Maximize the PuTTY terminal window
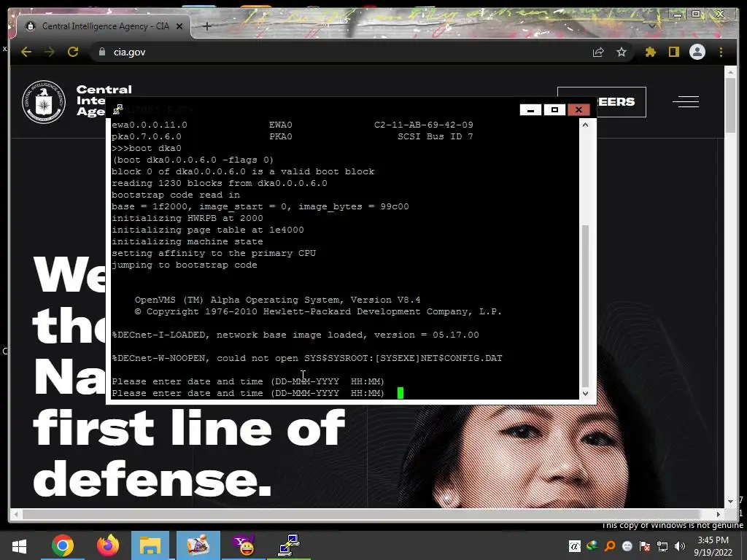747x560 pixels. pyautogui.click(x=554, y=110)
